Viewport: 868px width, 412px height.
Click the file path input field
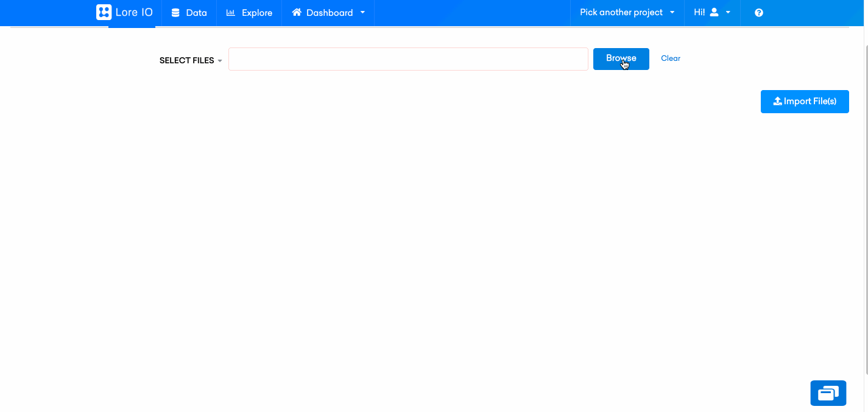point(408,59)
